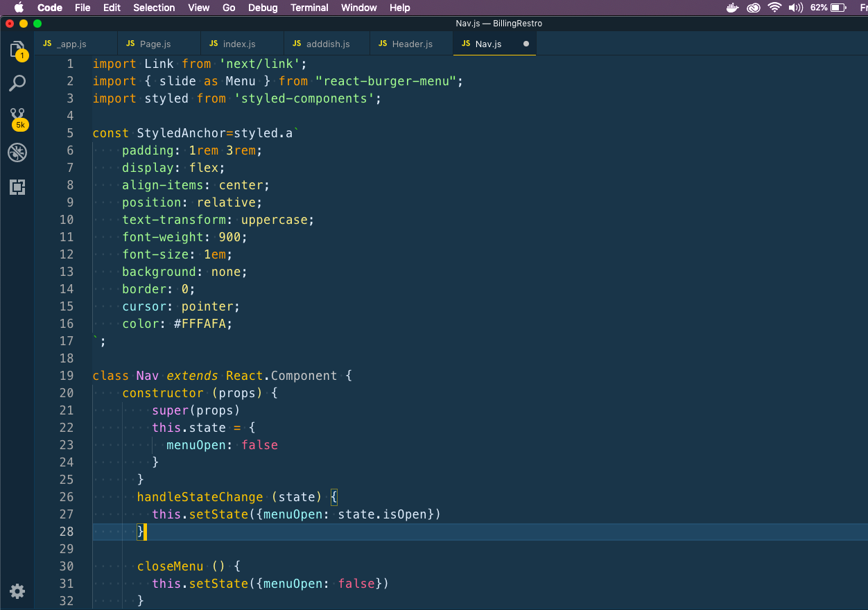The height and width of the screenshot is (610, 868).
Task: Open the Go menu
Action: coord(229,8)
